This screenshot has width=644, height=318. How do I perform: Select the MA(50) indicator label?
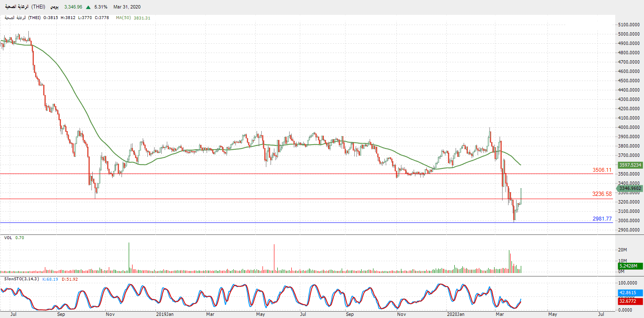(124, 18)
